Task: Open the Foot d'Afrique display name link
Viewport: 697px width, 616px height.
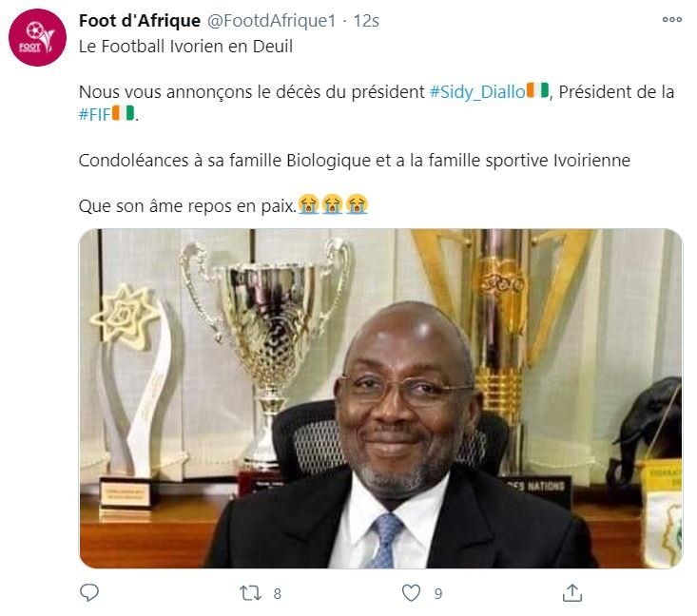Action: (140, 21)
